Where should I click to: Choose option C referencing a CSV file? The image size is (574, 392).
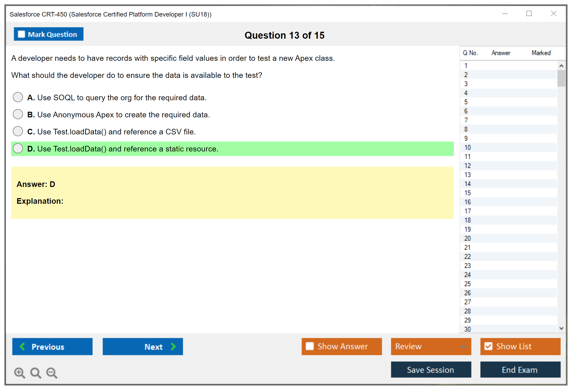pyautogui.click(x=18, y=131)
